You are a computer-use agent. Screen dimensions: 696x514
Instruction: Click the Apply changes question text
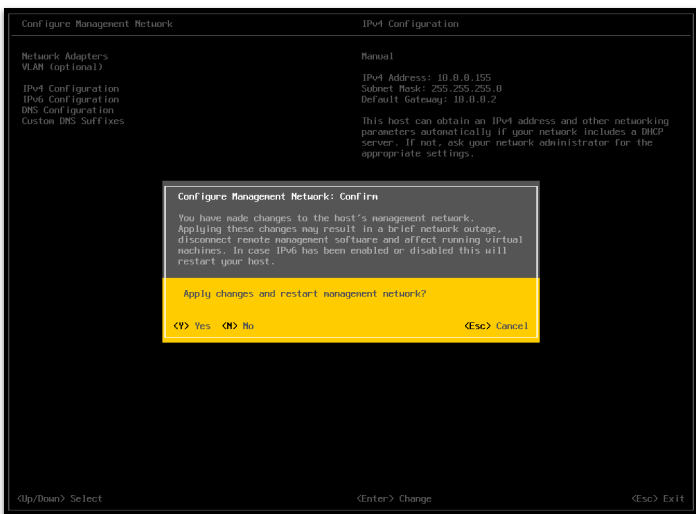[x=304, y=294]
